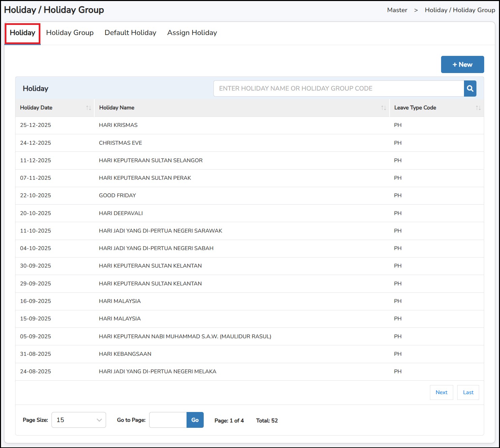Click Master in the breadcrumb
The height and width of the screenshot is (448, 500).
397,10
